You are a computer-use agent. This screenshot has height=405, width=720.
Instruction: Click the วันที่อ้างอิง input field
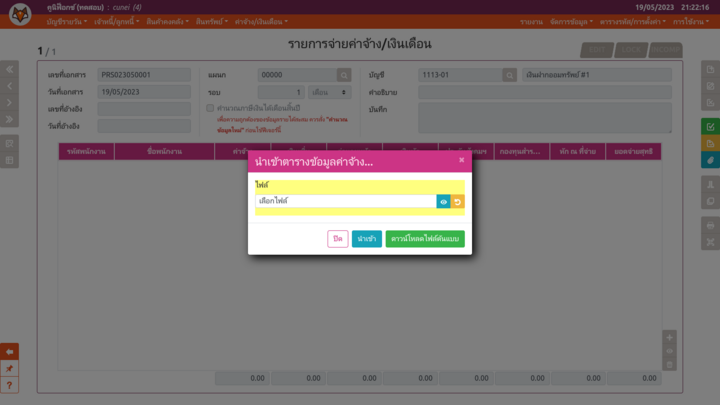click(144, 126)
